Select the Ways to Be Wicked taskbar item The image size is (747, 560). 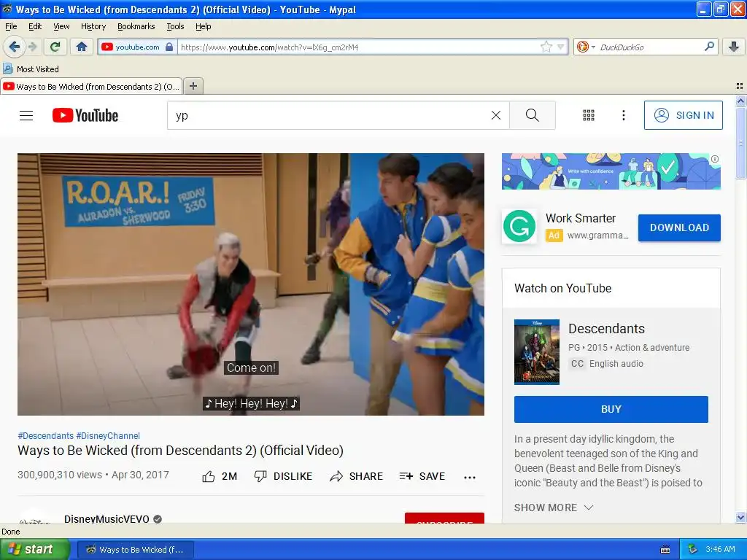(x=135, y=550)
